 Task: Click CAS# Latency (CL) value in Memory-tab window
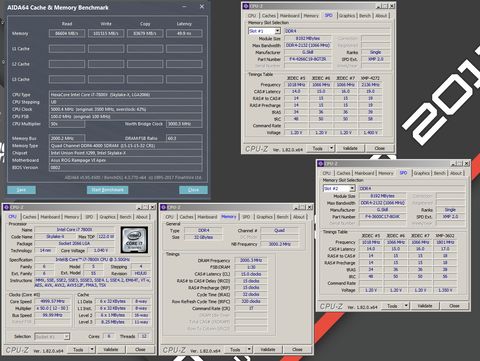click(251, 274)
